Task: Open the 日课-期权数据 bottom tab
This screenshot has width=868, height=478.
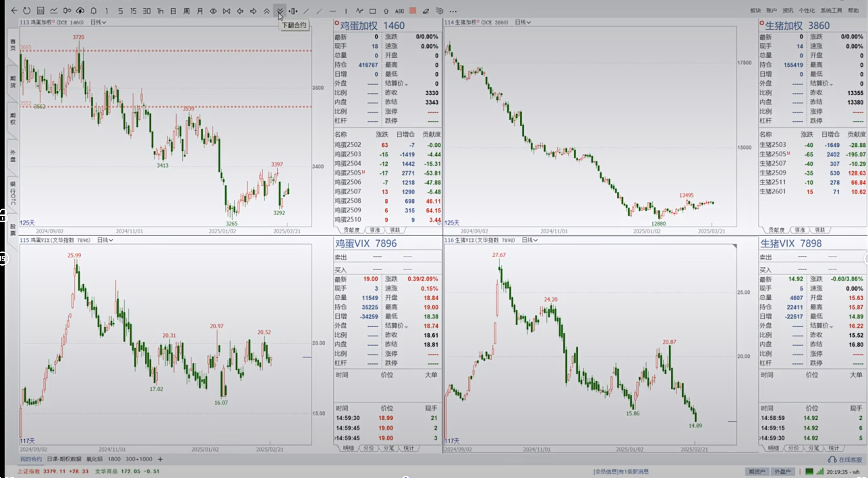Action: (64, 459)
